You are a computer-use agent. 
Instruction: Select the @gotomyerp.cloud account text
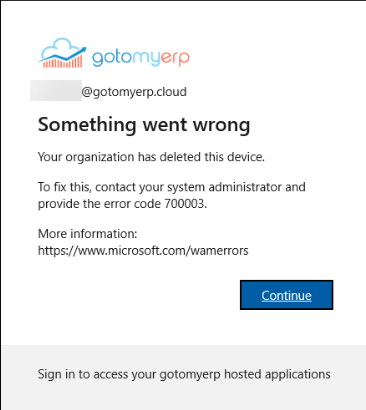click(134, 92)
